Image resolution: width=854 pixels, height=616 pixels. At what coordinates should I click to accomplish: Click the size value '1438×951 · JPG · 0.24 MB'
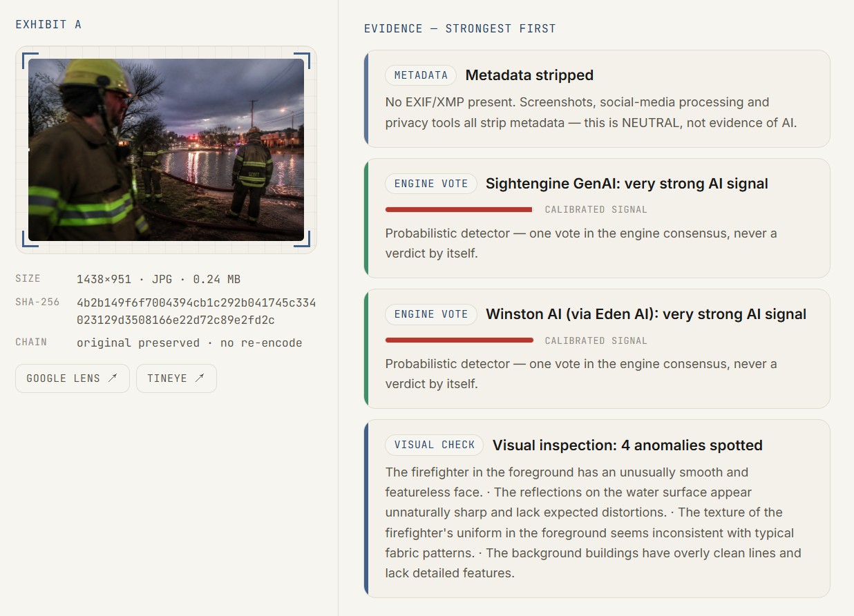(x=158, y=280)
